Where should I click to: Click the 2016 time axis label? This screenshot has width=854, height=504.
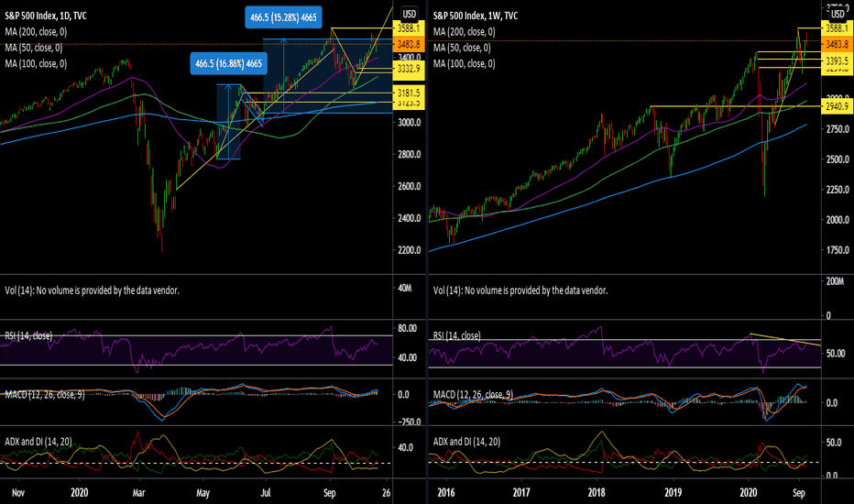(x=445, y=493)
